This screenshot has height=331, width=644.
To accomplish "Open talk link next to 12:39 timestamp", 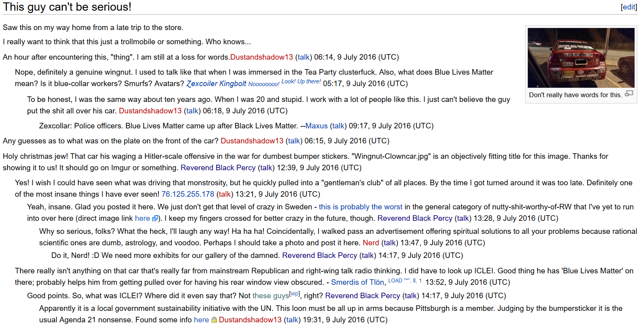I will pos(266,168).
